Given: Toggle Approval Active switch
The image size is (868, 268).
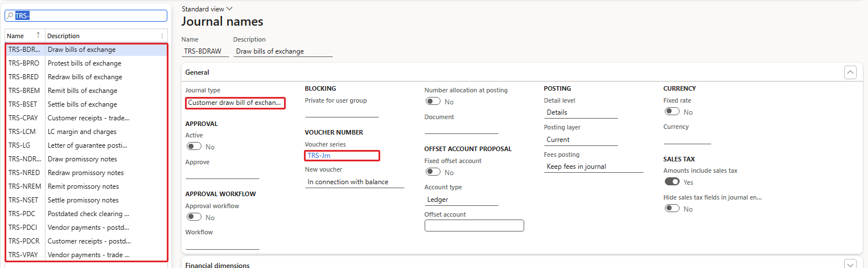Looking at the screenshot, I should [x=194, y=147].
